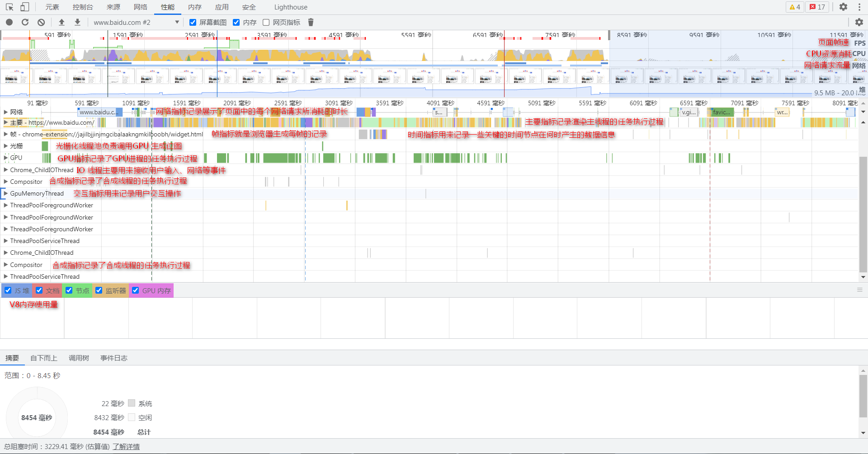
Task: Expand the 网络 track row
Action: coord(6,112)
